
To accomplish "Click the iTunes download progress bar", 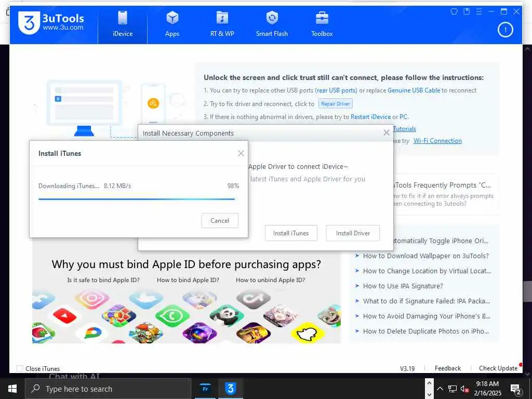I will point(137,199).
